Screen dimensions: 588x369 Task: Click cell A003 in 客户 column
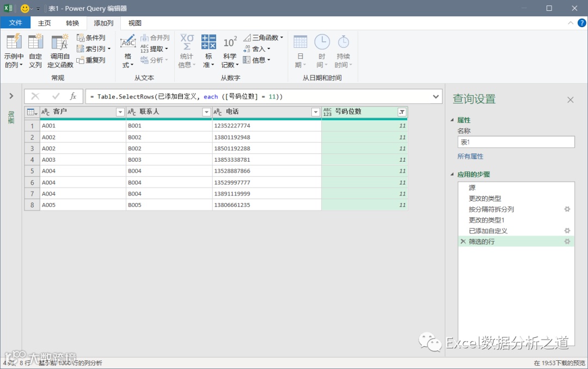coord(83,160)
